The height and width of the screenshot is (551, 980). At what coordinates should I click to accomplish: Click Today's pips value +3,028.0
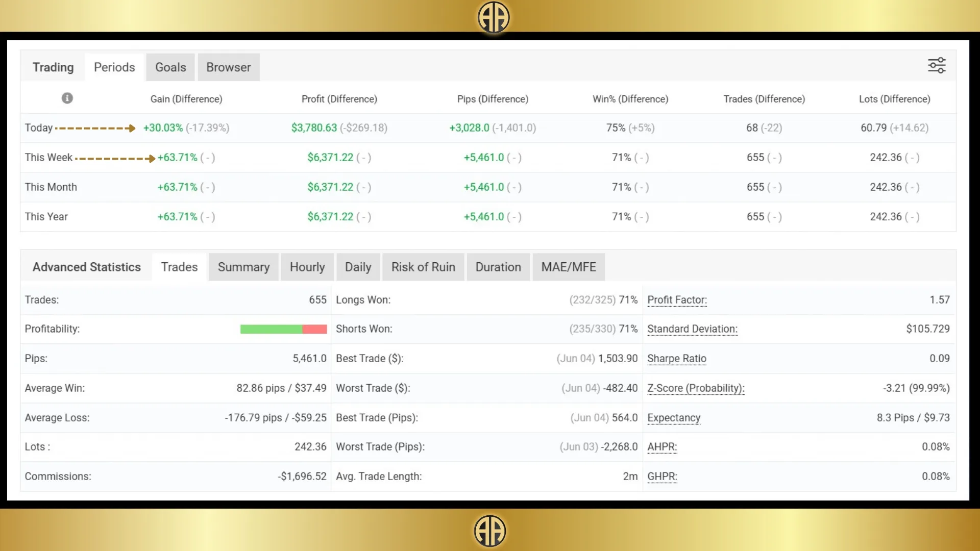(469, 128)
